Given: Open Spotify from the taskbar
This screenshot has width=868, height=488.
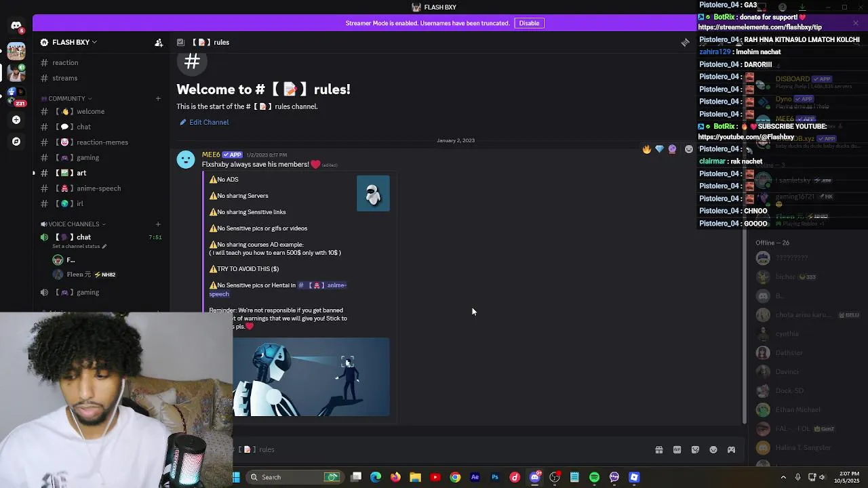Looking at the screenshot, I should 594,477.
